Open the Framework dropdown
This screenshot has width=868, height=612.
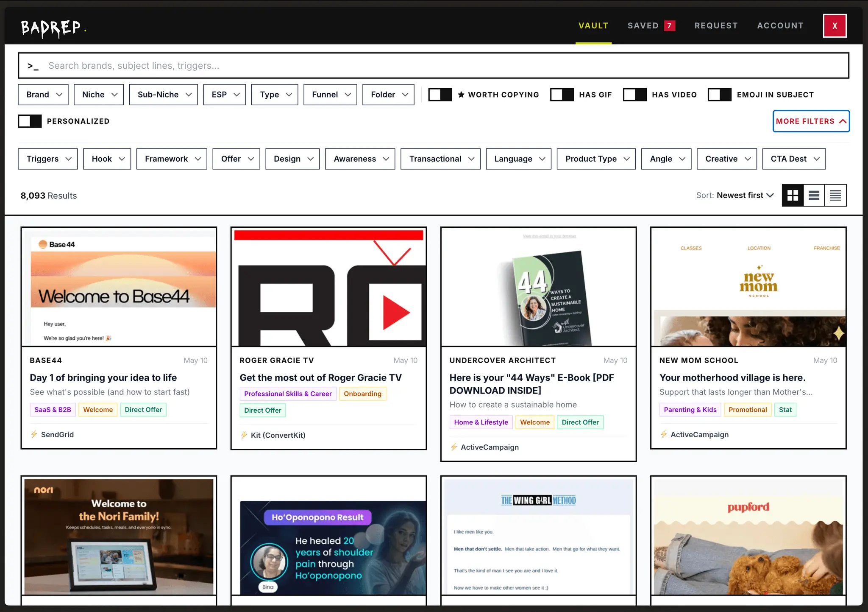click(172, 159)
